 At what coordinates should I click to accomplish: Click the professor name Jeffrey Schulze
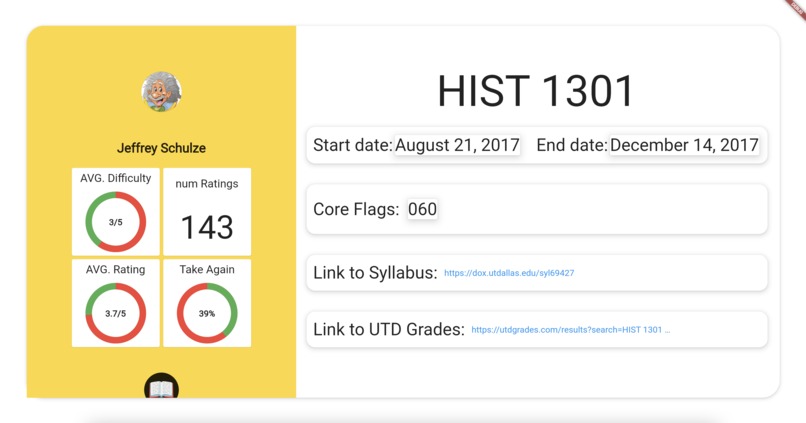(161, 148)
